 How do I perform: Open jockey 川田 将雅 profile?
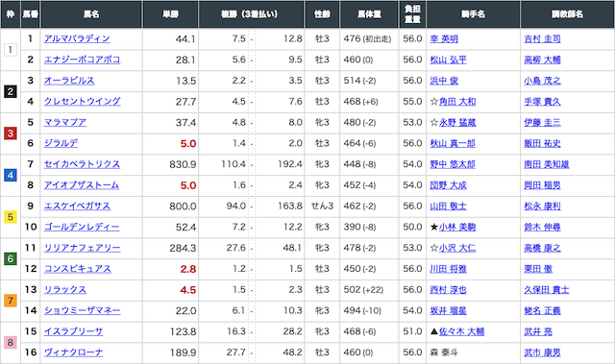click(449, 269)
